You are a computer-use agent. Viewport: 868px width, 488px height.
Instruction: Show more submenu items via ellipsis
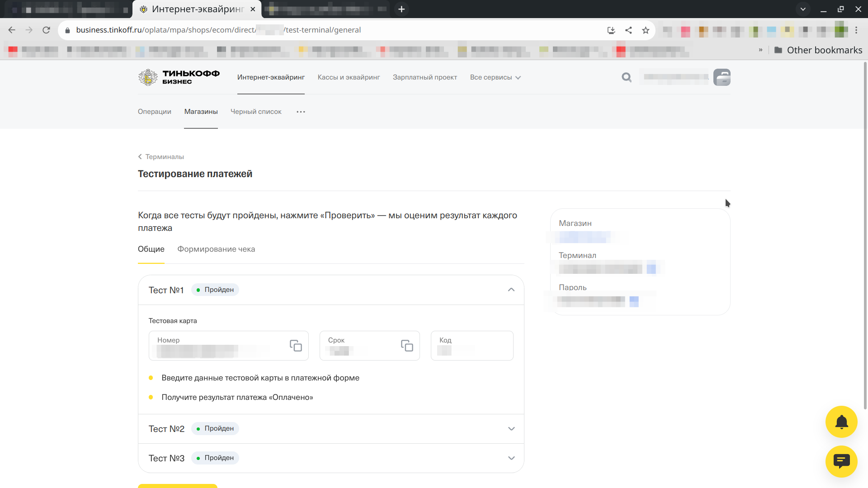coord(301,112)
